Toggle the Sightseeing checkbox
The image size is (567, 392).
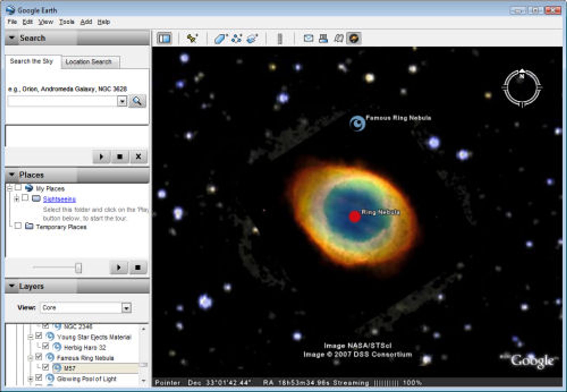pyautogui.click(x=25, y=198)
